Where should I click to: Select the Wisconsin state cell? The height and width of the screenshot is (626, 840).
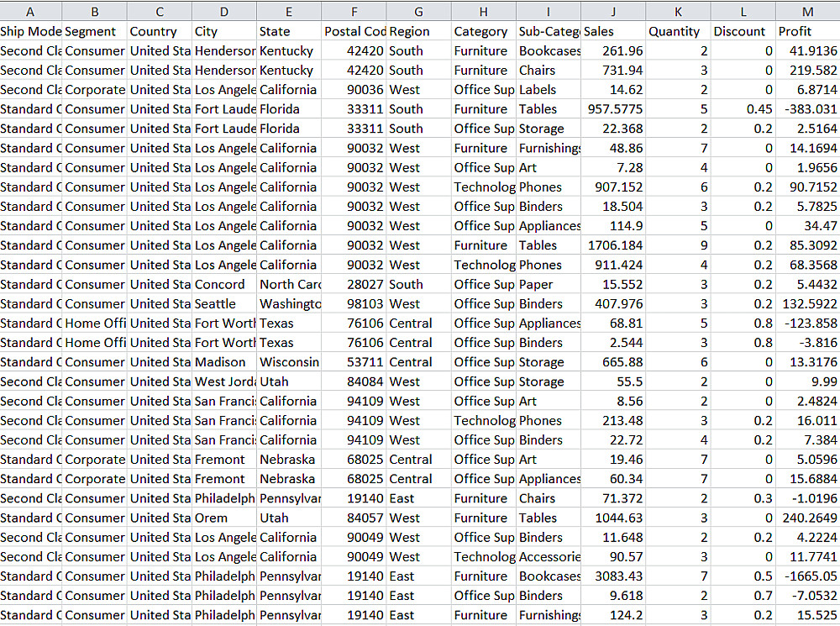click(x=289, y=362)
